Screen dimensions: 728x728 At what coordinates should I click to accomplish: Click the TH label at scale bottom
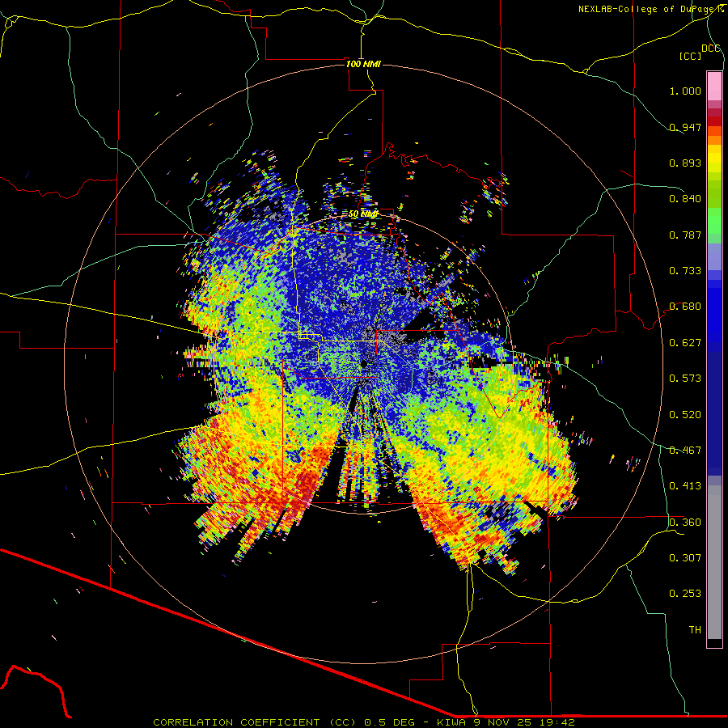695,630
